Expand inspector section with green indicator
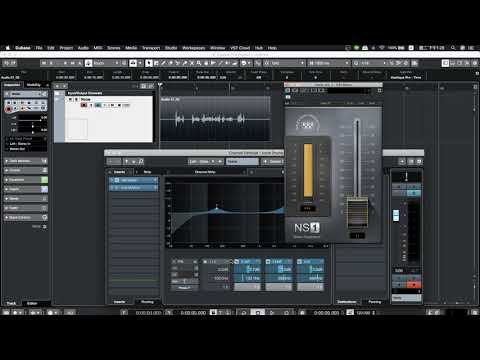480x360 pixels. [26, 180]
